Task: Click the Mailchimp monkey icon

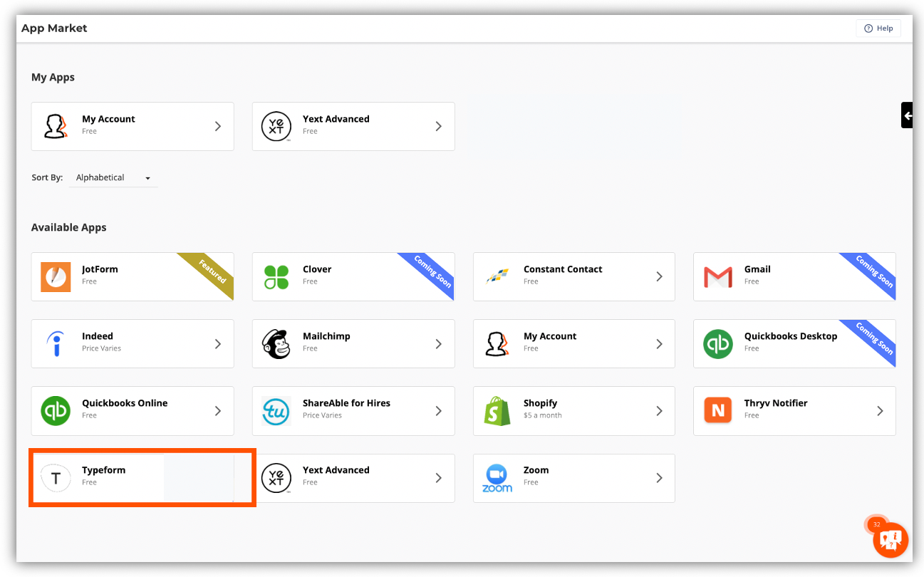Action: [x=276, y=343]
